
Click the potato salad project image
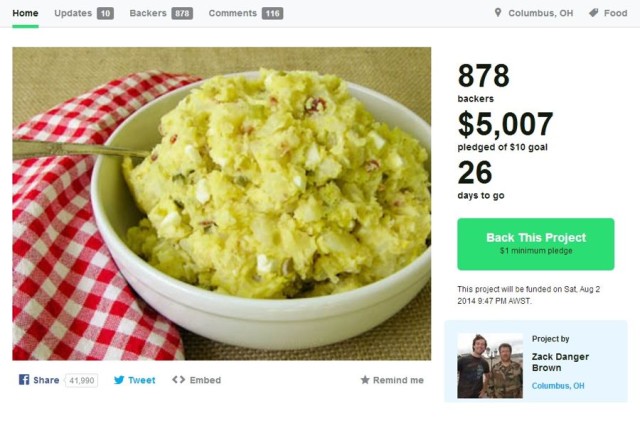[x=222, y=204]
